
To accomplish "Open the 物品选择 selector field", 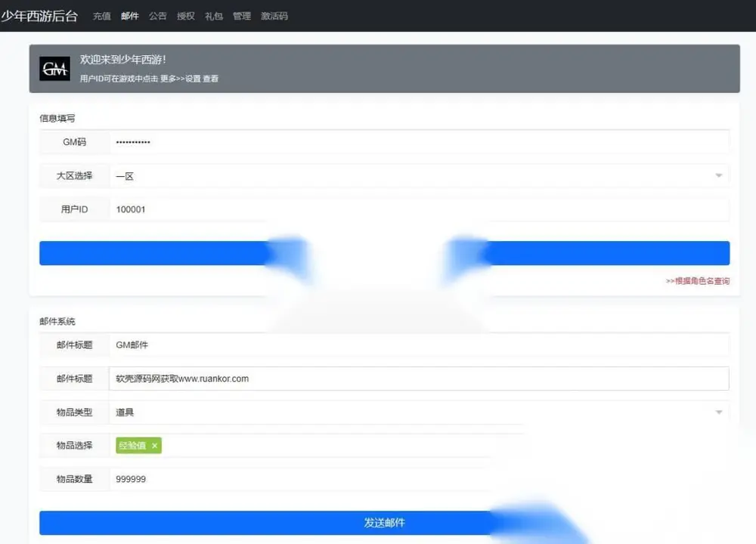I will 420,446.
